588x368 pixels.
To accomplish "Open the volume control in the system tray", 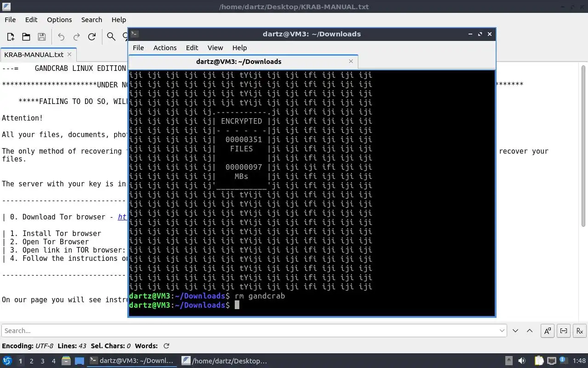I will 522,361.
